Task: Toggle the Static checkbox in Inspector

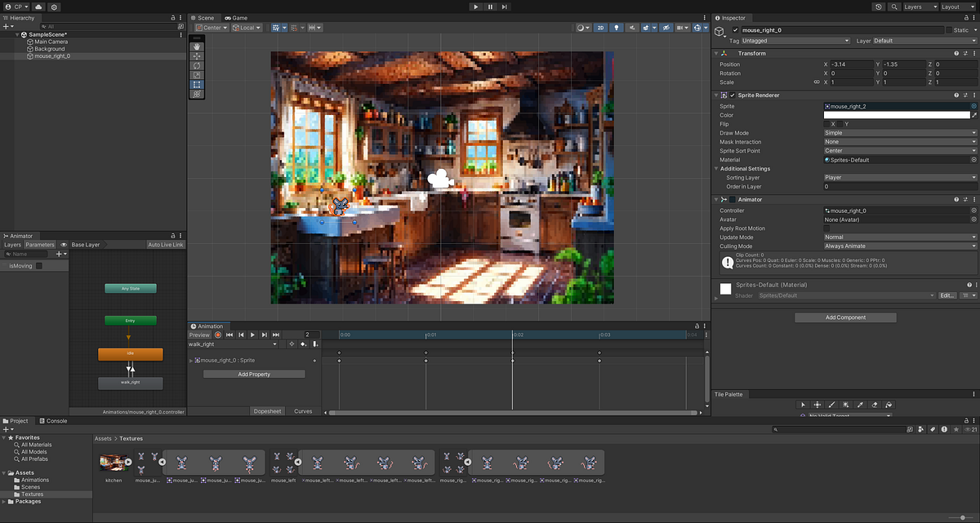Action: tap(950, 30)
